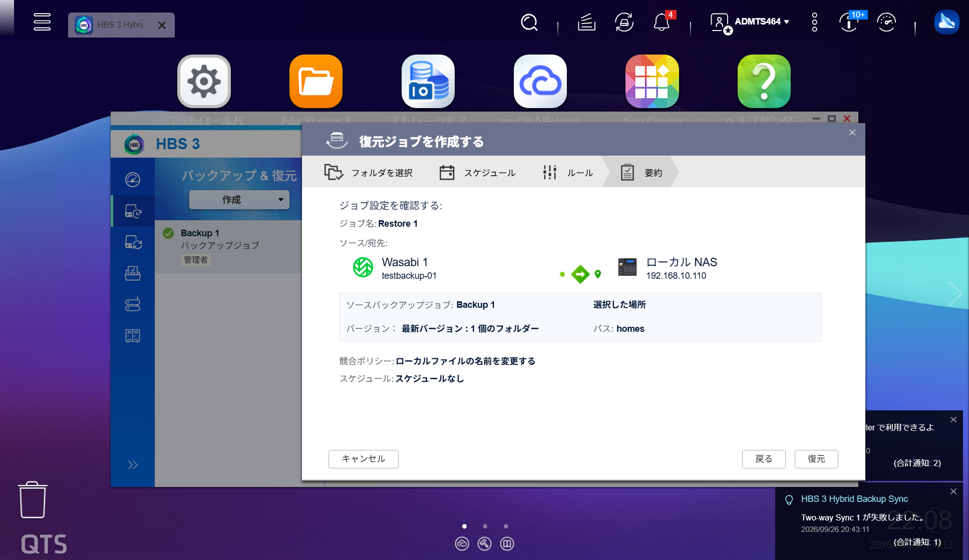969x560 pixels.
Task: Launch the Control Panel gear desktop icon
Action: pyautogui.click(x=204, y=81)
